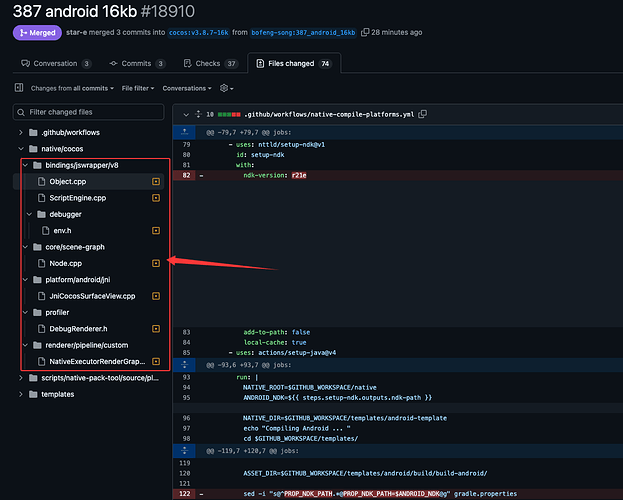This screenshot has height=500, width=623.
Task: Switch to the Commits tab
Action: (137, 64)
